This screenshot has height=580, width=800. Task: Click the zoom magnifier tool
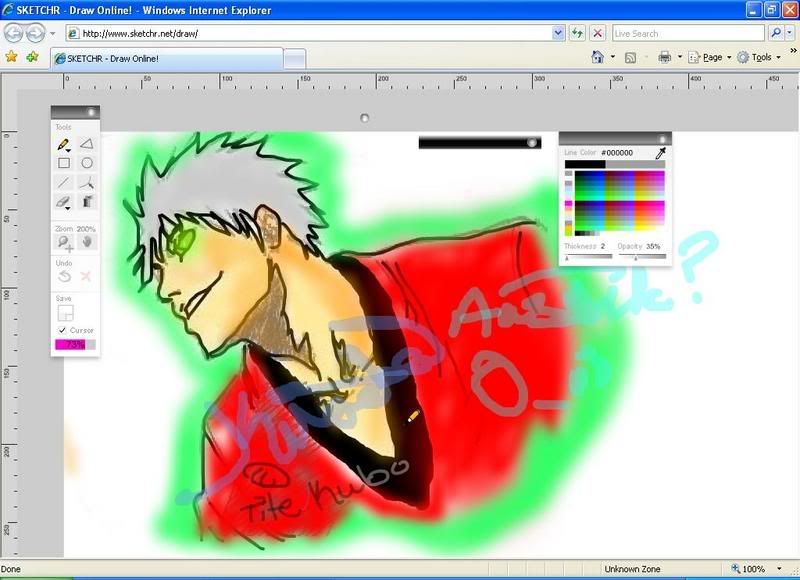coord(65,243)
